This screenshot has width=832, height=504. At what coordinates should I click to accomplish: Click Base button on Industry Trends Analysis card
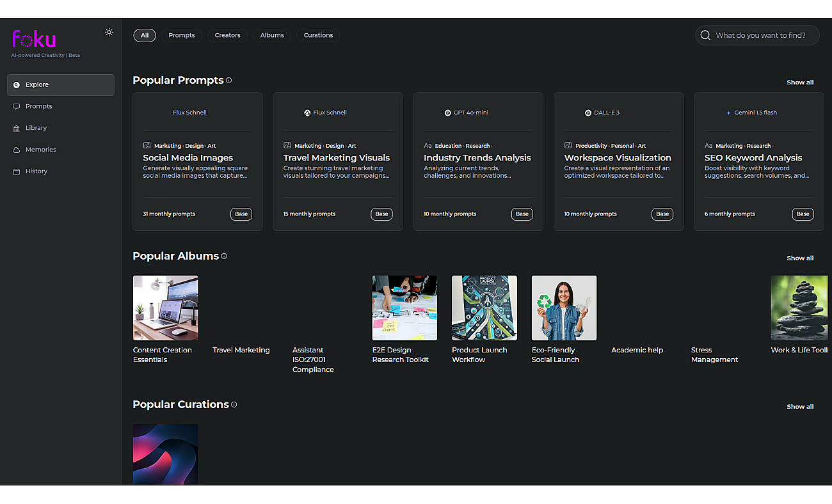(x=522, y=214)
